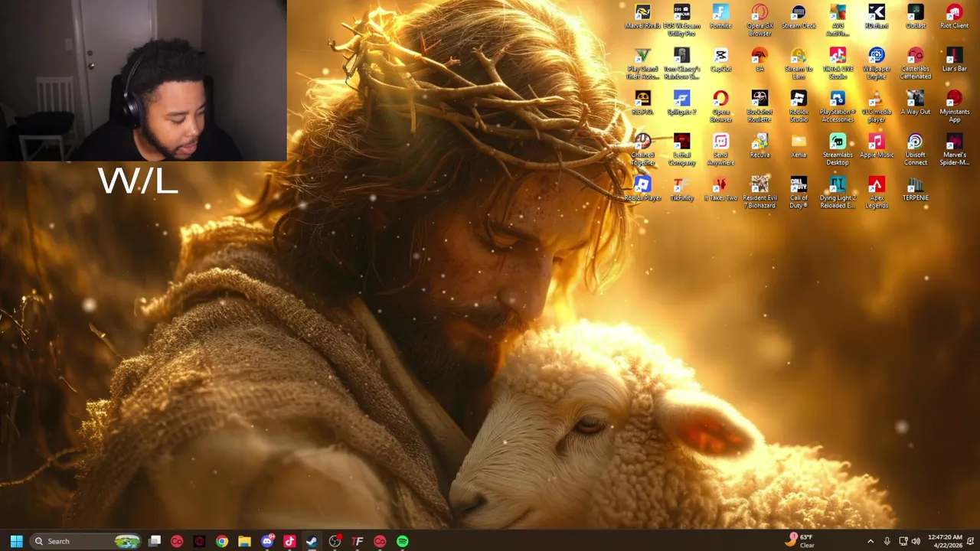Screen dimensions: 980x551
Task: Select the Fortnite desktop icon
Action: coord(720,18)
